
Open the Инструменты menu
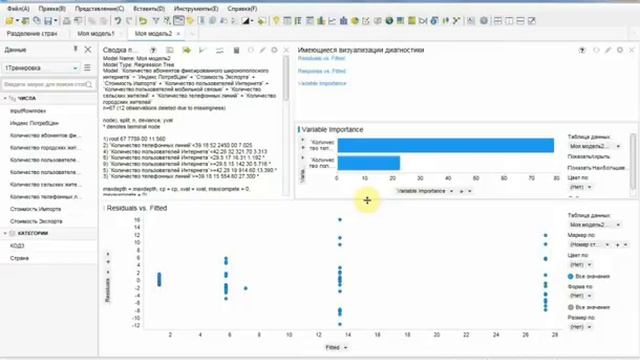tap(196, 8)
